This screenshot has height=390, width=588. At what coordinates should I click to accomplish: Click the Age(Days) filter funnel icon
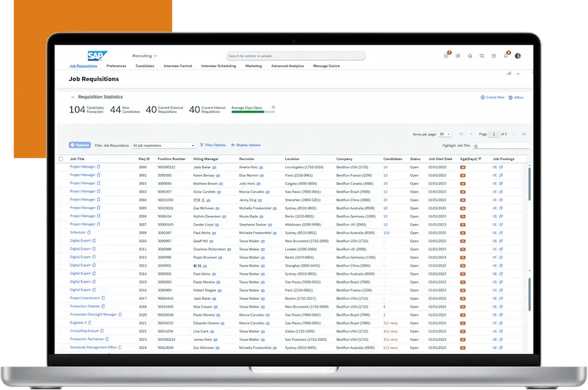480,159
